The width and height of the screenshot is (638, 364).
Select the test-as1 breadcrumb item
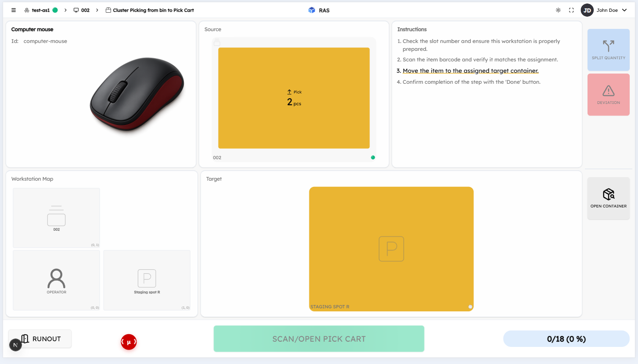coord(41,10)
